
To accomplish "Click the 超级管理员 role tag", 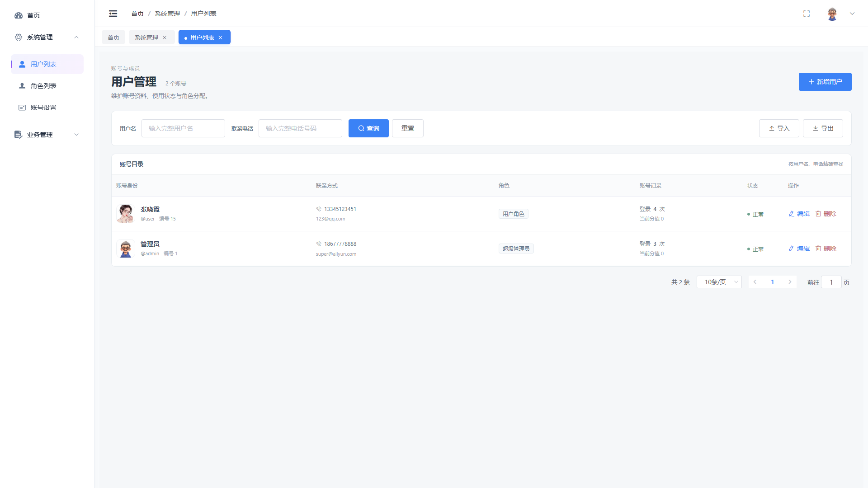I will pyautogui.click(x=516, y=249).
